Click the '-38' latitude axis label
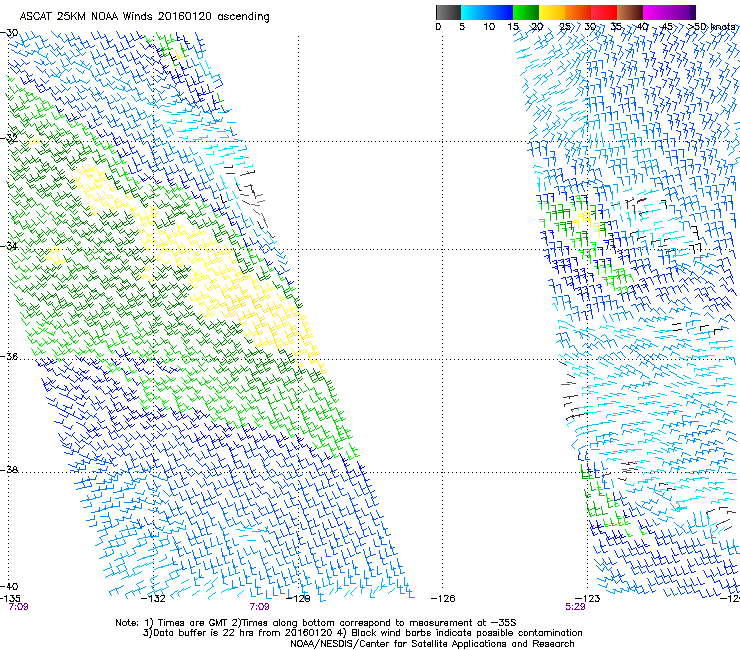Viewport: 740px width, 650px height. tap(10, 470)
